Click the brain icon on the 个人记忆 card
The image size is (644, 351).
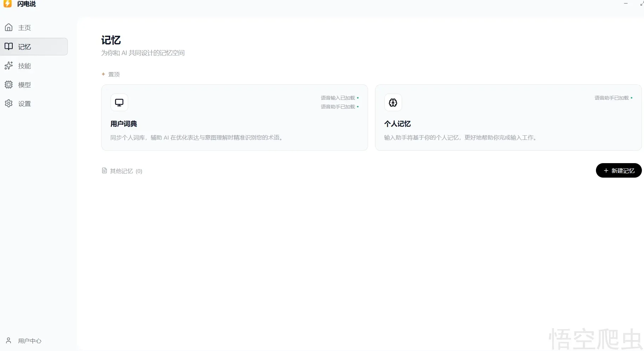[393, 102]
